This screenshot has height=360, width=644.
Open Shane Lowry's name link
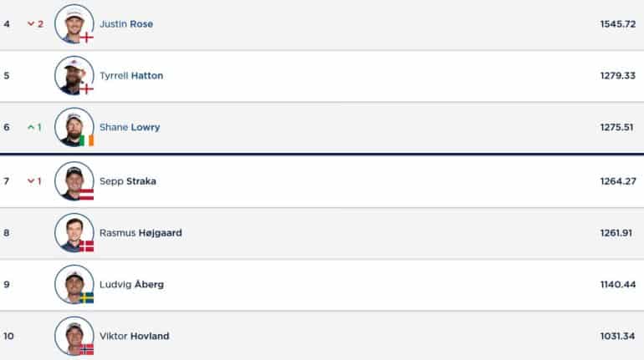click(x=130, y=127)
